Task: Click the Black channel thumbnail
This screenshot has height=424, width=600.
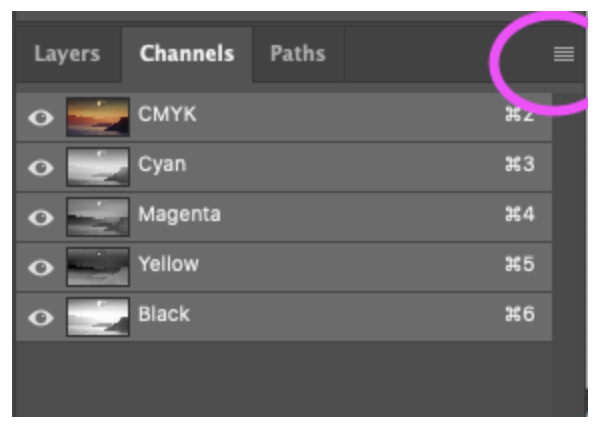Action: coord(97,317)
